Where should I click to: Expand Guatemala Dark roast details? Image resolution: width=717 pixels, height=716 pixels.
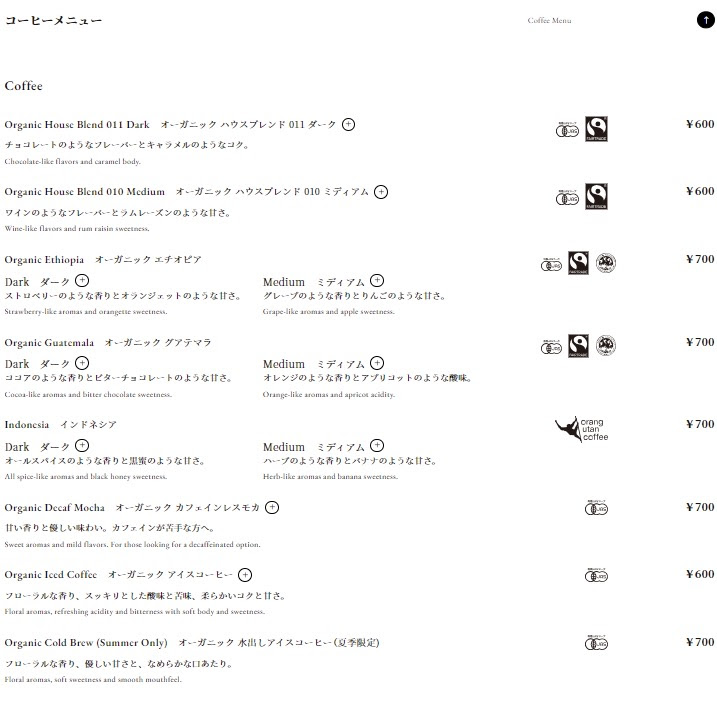[82, 363]
